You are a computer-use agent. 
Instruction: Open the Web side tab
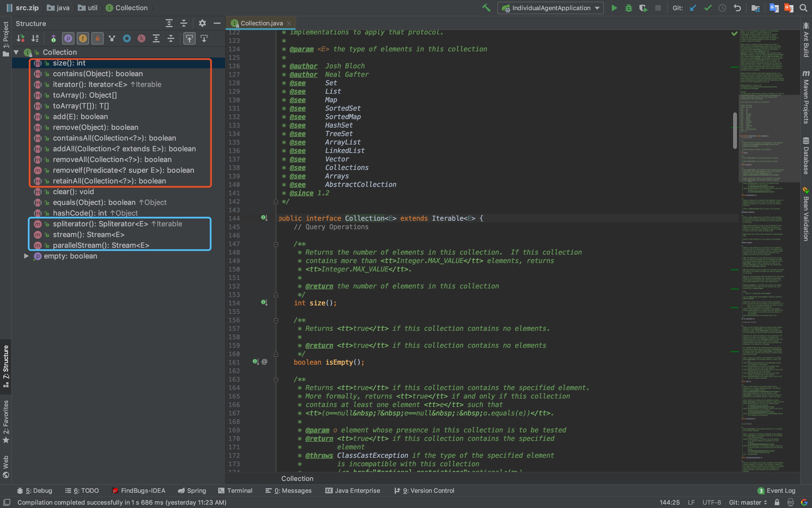[x=6, y=467]
